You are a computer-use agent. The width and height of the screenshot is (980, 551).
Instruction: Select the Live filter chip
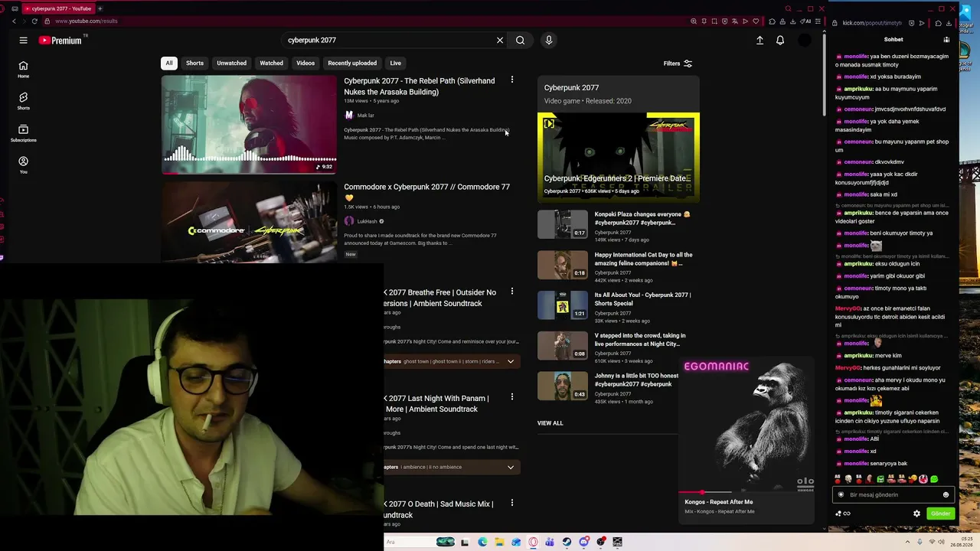point(395,63)
